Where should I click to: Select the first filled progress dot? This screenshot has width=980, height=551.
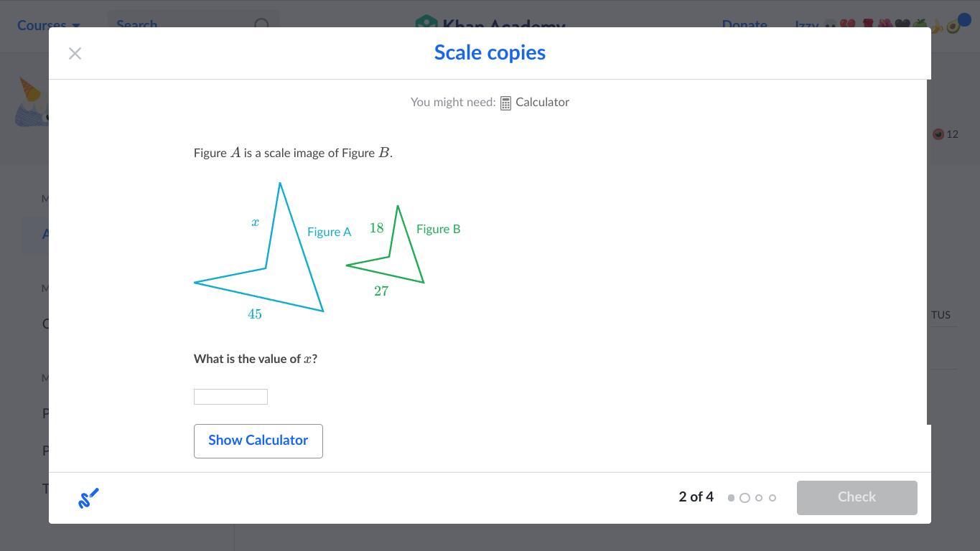tap(731, 498)
